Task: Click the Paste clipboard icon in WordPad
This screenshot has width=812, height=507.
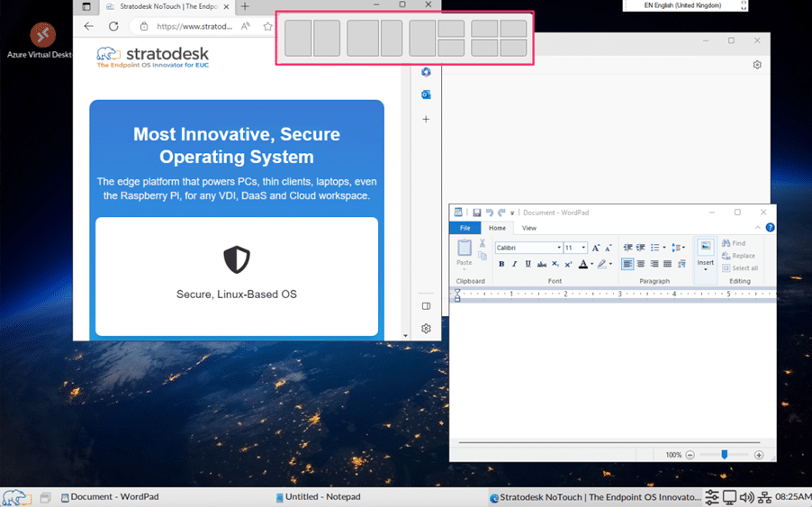Action: click(464, 248)
